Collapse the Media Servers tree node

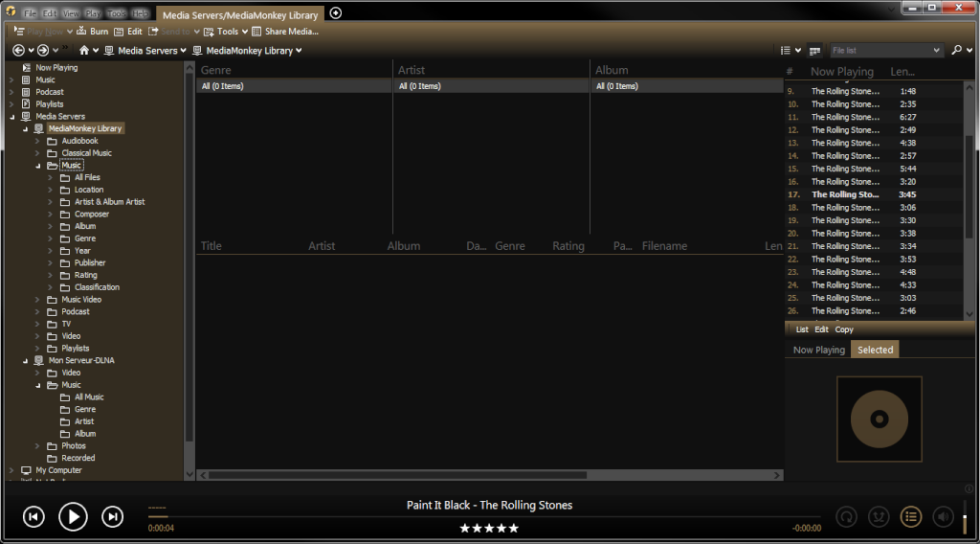click(x=11, y=116)
